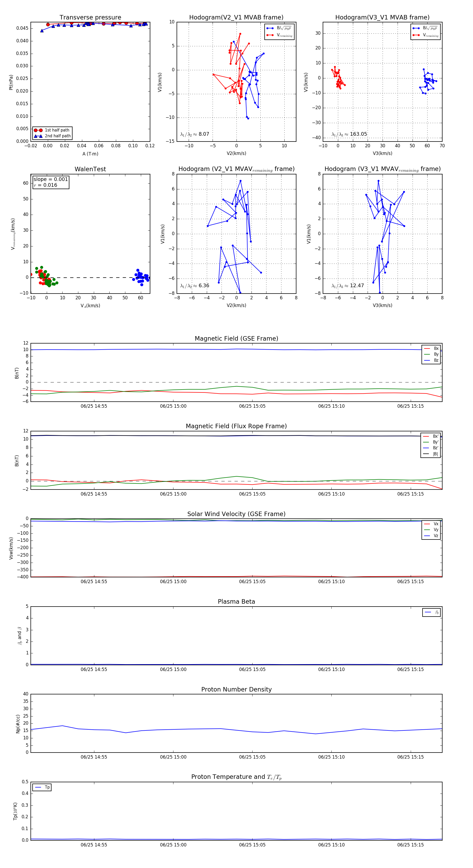Click the 'Pt(nPa)' y-axis label
This screenshot has height=868, width=473.
[11, 82]
